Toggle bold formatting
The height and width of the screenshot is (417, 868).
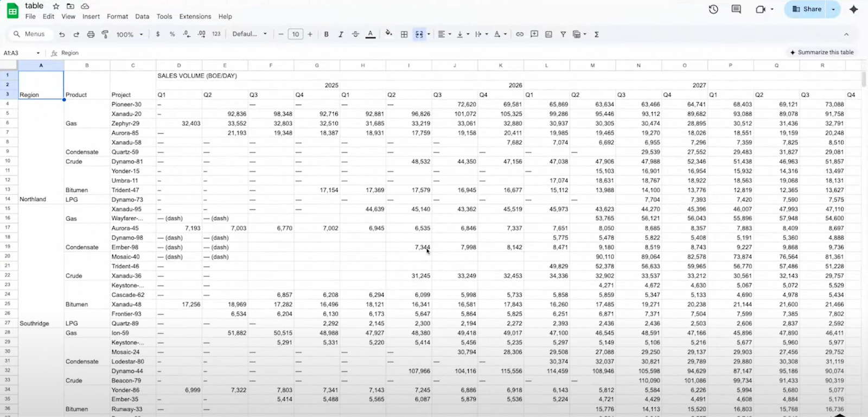(326, 34)
